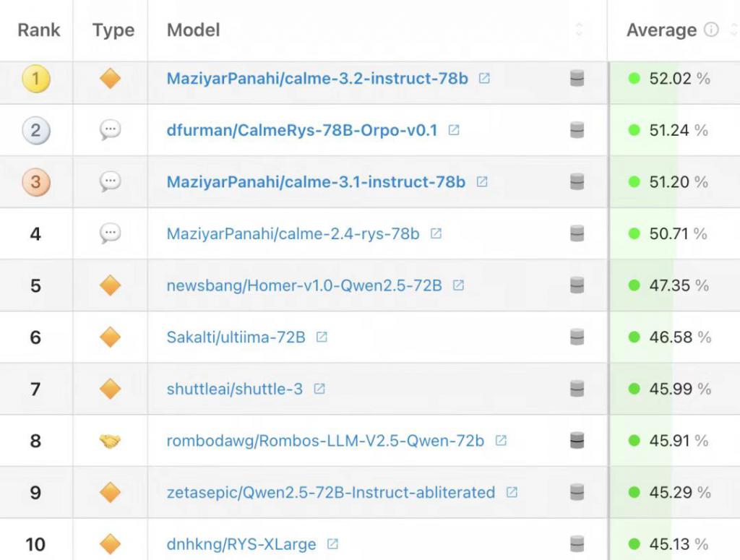This screenshot has width=740, height=560.
Task: Open external link icon for Homer-v1.0-Qwen2.5-72B
Action: coord(458,285)
